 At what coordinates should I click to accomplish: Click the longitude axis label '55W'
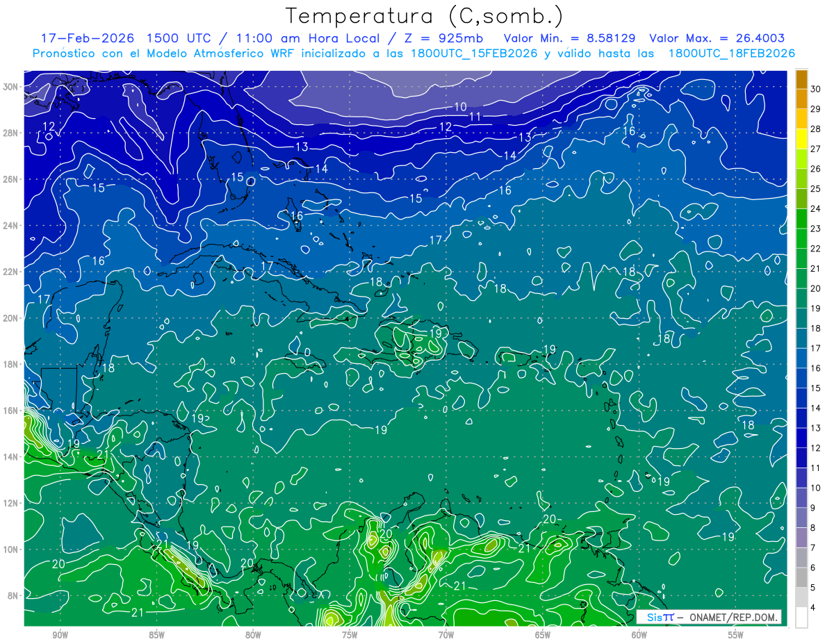736,635
